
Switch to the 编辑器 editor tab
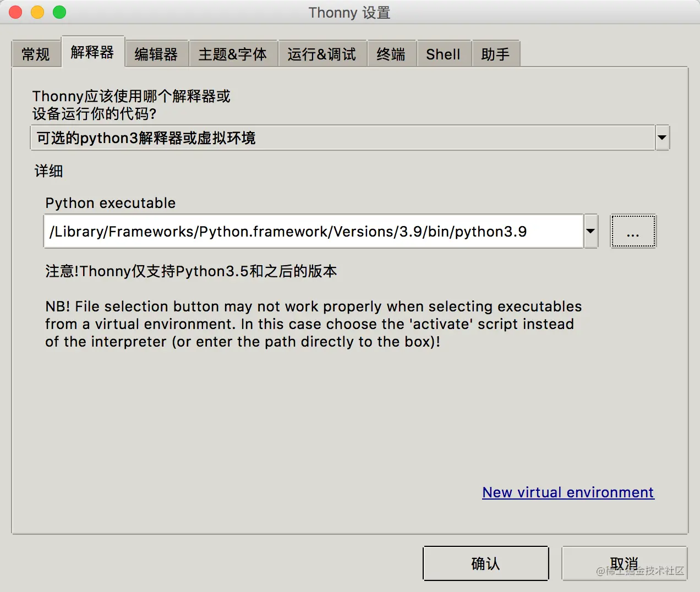(156, 54)
